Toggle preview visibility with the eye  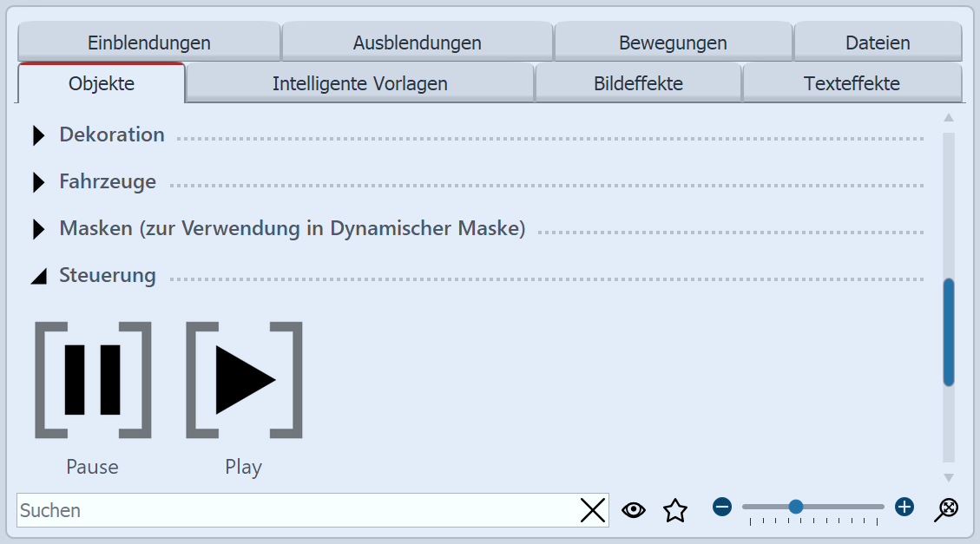(x=634, y=510)
